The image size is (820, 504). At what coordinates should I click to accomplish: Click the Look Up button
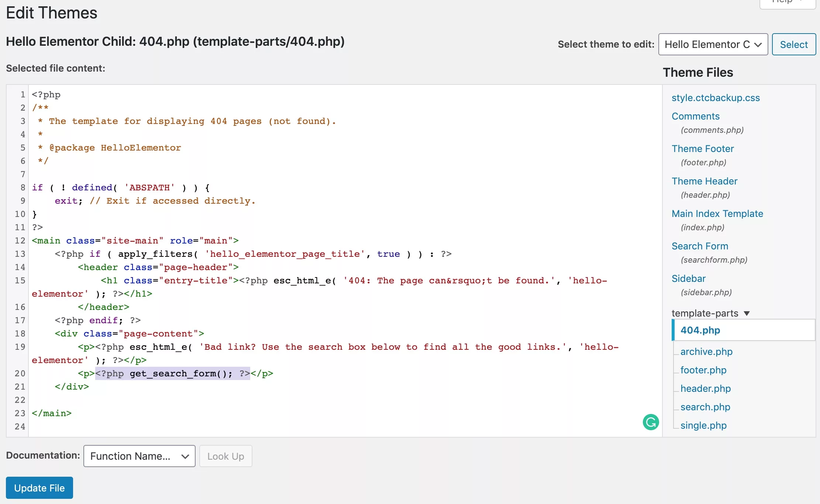tap(226, 456)
